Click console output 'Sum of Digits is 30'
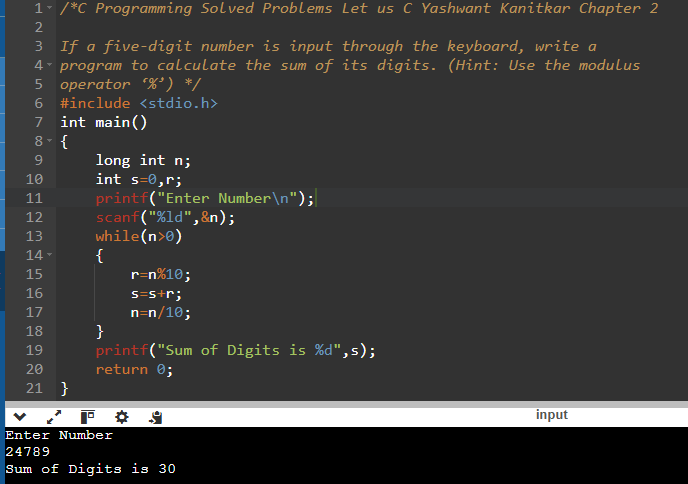 coord(90,469)
